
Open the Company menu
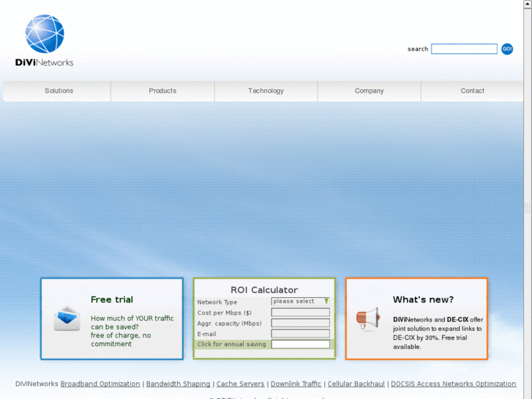pos(369,91)
